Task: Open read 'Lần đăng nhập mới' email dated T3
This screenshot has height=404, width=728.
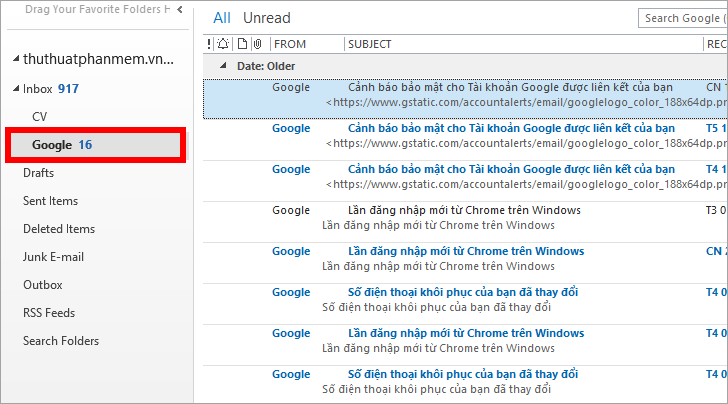Action: [x=465, y=222]
